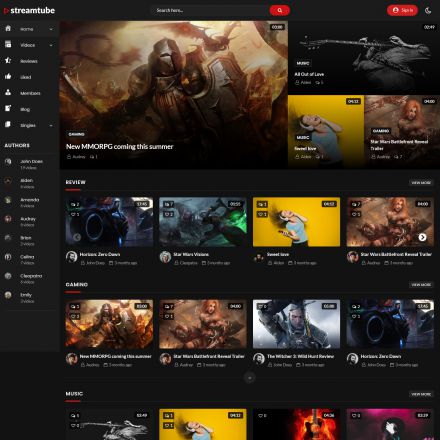This screenshot has height=440, width=440.
Task: Click Emily's avatar in Authors list
Action: pyautogui.click(x=8, y=295)
